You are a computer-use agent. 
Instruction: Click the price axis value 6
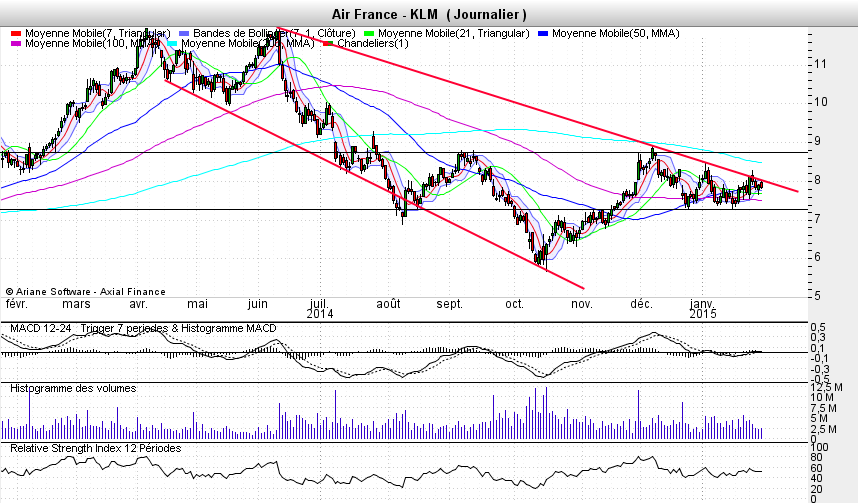click(x=817, y=257)
